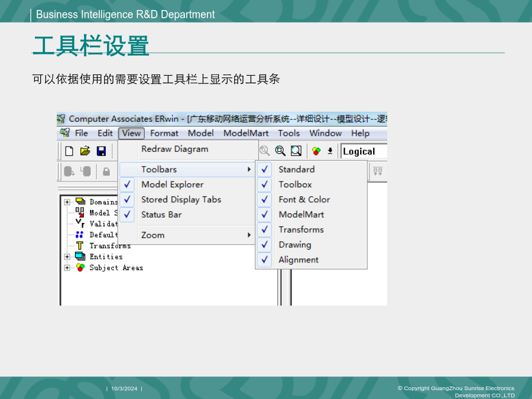Uncheck the Toolbox toolbar option
The height and width of the screenshot is (399, 532).
[x=311, y=184]
